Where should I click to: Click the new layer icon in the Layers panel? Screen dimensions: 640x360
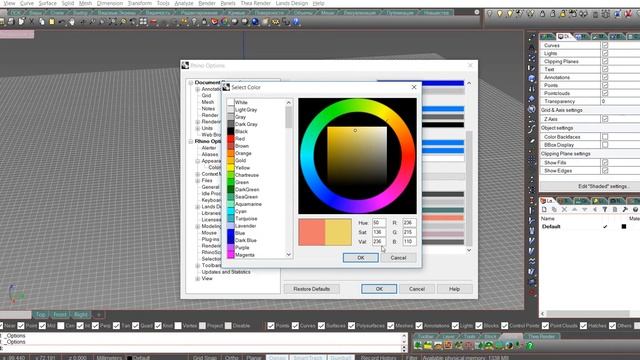coord(544,209)
